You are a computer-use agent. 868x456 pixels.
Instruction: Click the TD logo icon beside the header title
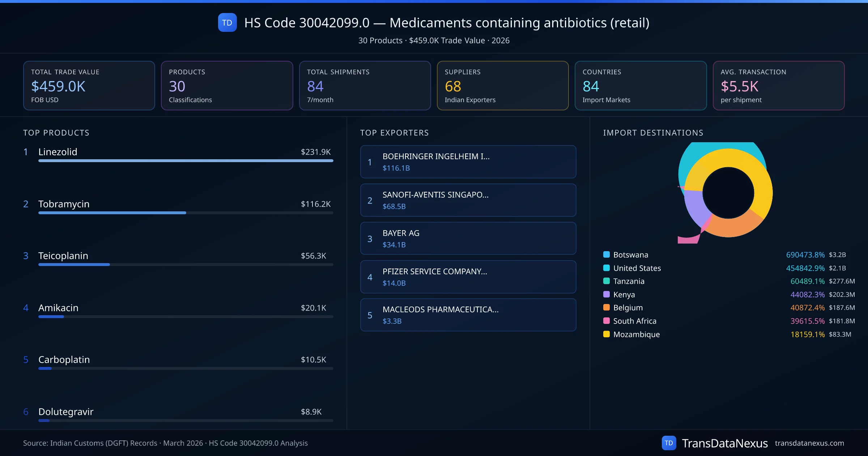point(227,22)
